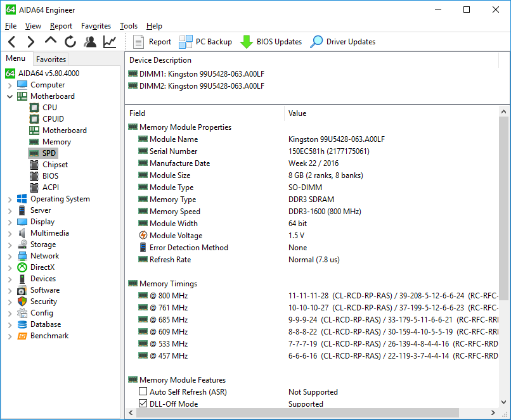Expand the Server tree node
Viewport: 511px width, 420px height.
coord(10,211)
